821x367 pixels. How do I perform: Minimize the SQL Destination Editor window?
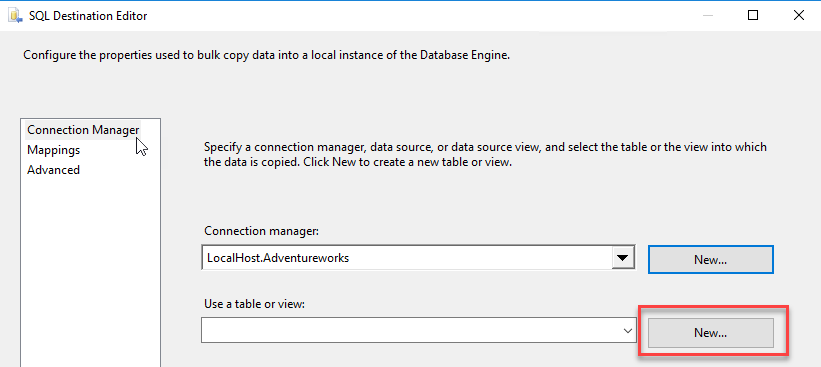[707, 16]
